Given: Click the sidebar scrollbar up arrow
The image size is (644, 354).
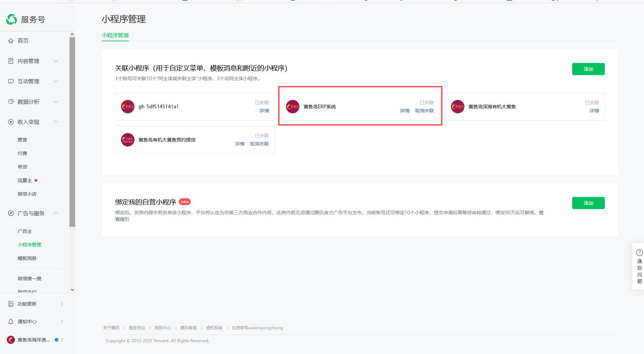Looking at the screenshot, I should [x=72, y=34].
